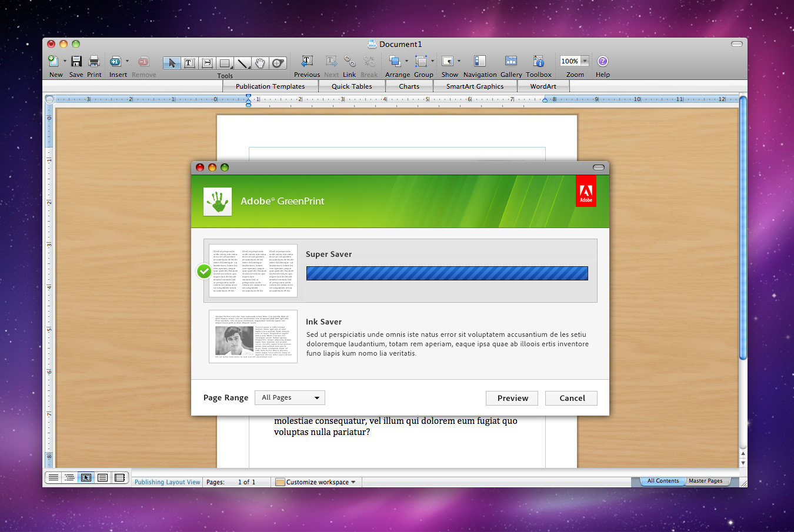Click the Group icon
This screenshot has height=532, width=794.
(421, 61)
